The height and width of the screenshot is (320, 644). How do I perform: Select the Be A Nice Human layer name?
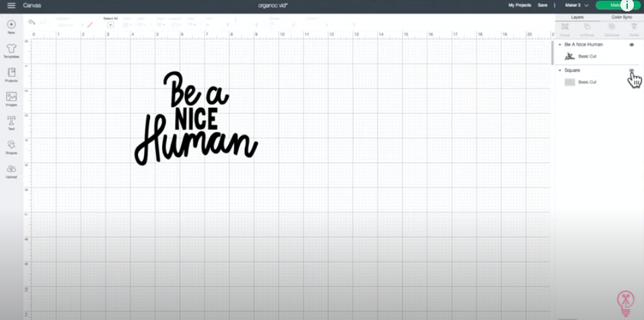coord(583,44)
